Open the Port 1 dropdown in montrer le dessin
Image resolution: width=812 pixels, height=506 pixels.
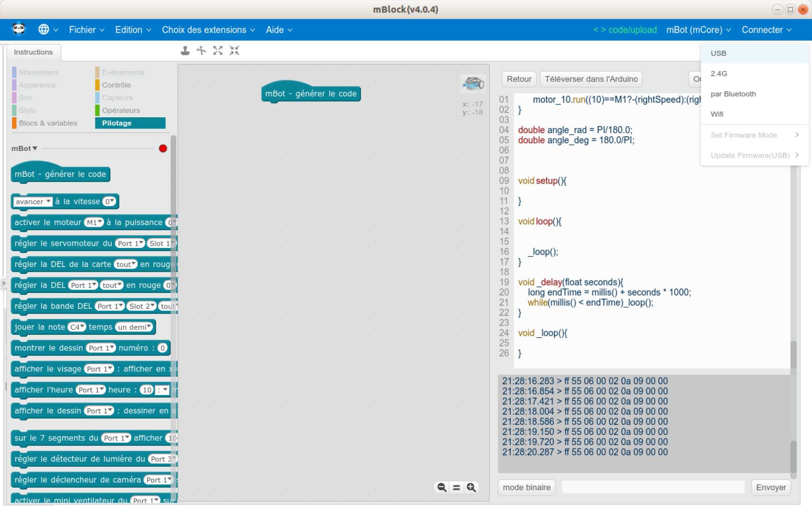click(x=101, y=348)
